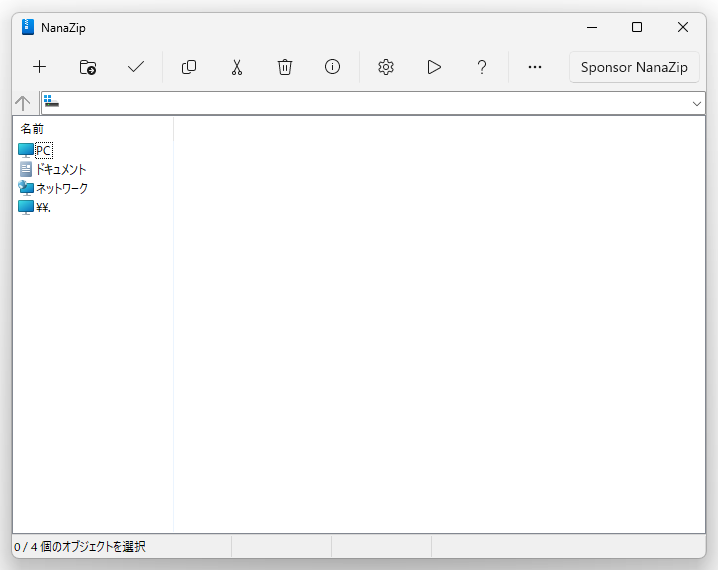Click the ドキュメント document icon
Viewport: 718px width, 570px height.
click(x=26, y=169)
